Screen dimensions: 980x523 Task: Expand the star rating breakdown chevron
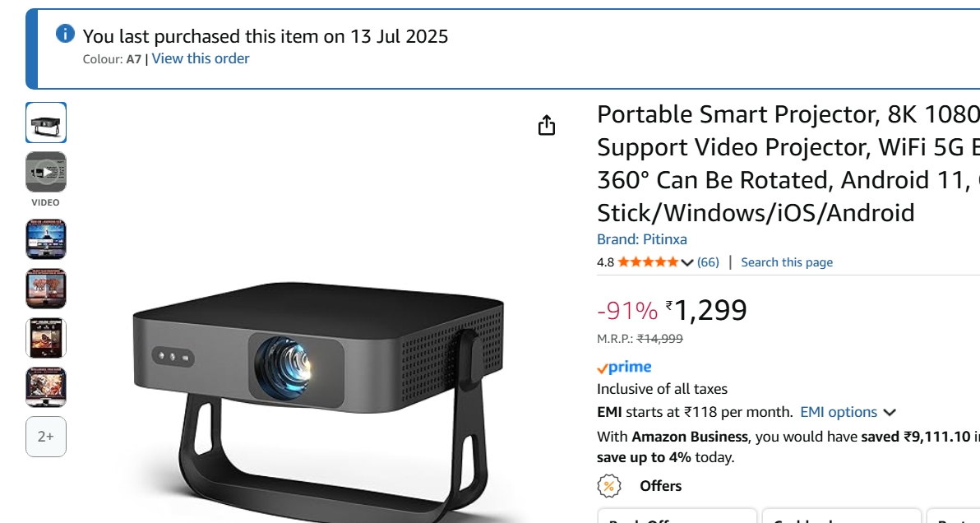(x=686, y=261)
